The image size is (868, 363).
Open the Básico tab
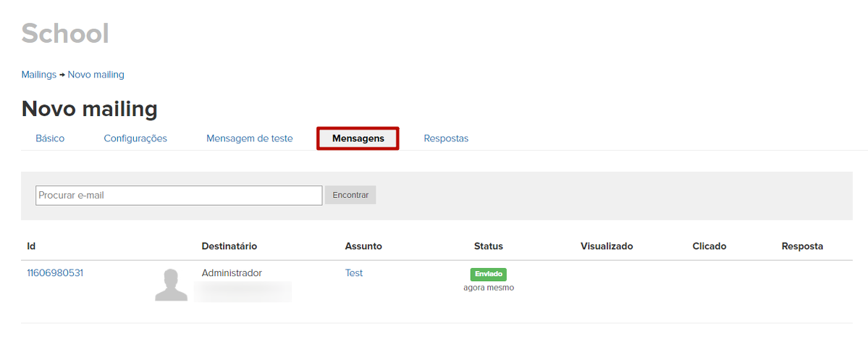click(x=50, y=138)
